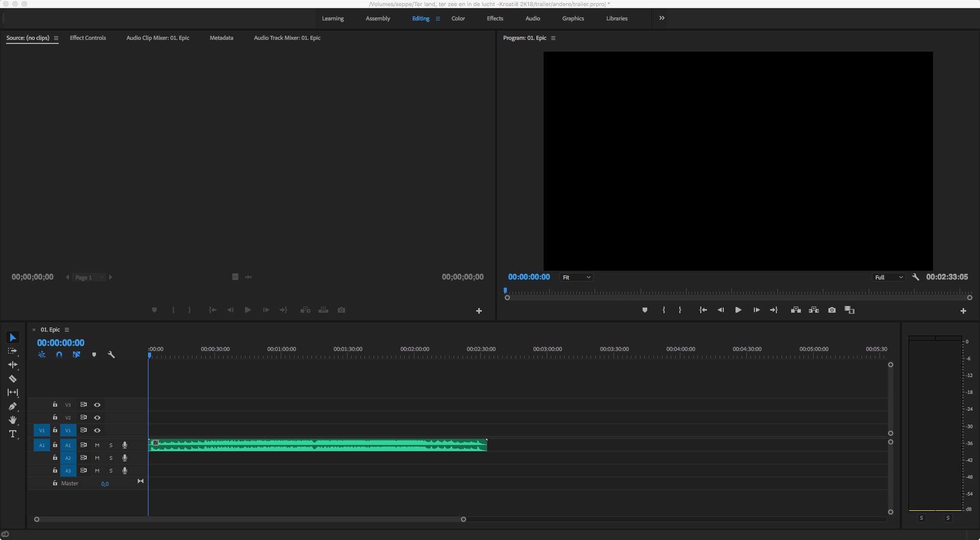Image resolution: width=980 pixels, height=540 pixels.
Task: Solo audio track A2
Action: tap(111, 458)
